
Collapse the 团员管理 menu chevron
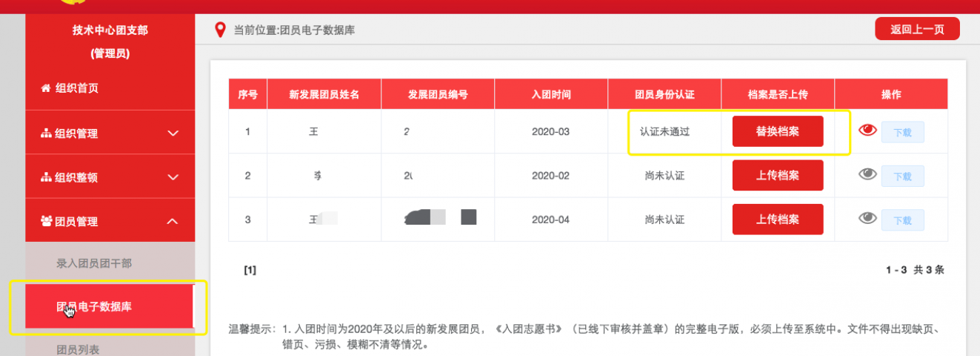pyautogui.click(x=173, y=221)
